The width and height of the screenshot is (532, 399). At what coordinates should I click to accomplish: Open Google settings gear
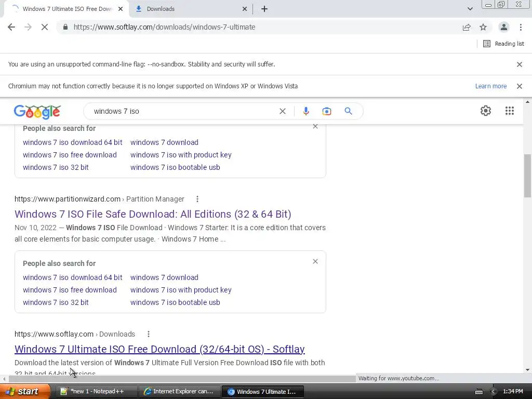[x=486, y=111]
